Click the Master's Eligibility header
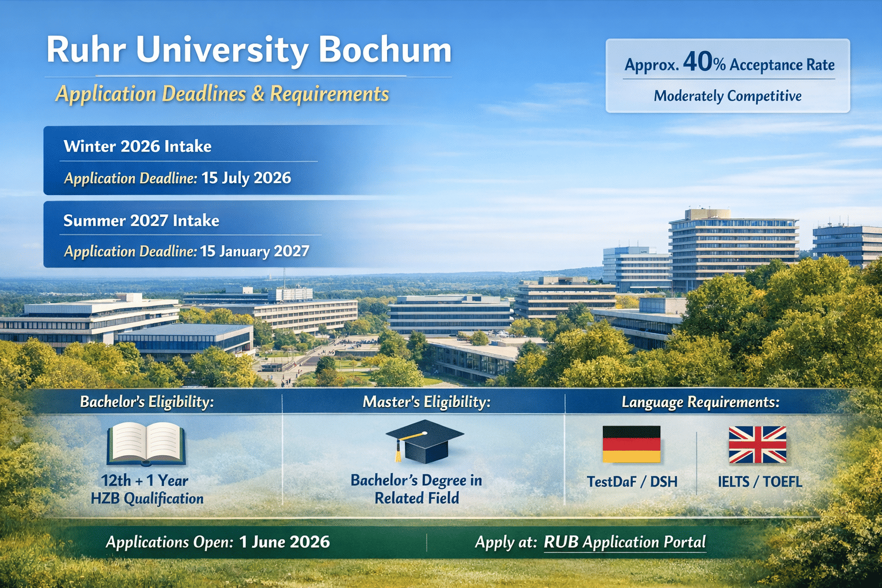 click(x=426, y=402)
